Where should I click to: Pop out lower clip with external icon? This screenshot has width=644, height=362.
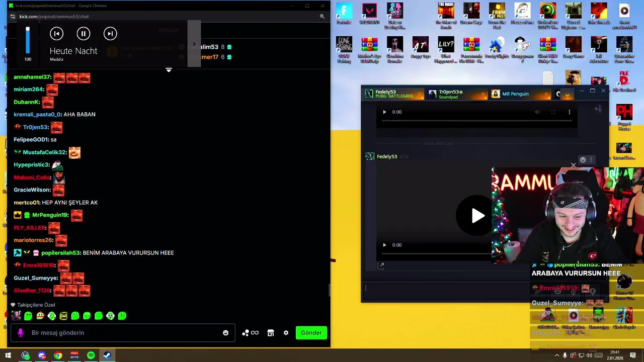click(x=381, y=266)
